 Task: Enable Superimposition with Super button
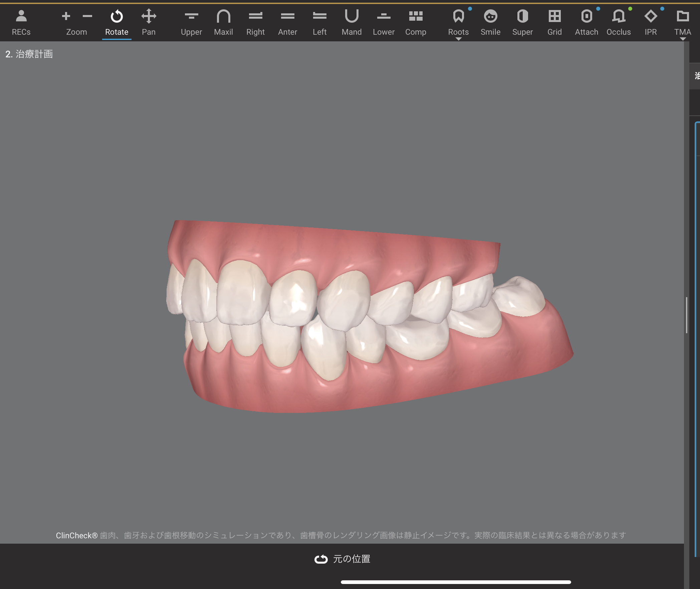click(x=522, y=22)
